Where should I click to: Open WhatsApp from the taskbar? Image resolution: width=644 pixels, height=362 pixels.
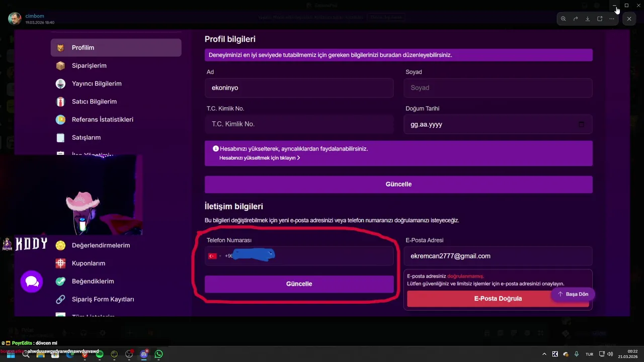click(159, 354)
